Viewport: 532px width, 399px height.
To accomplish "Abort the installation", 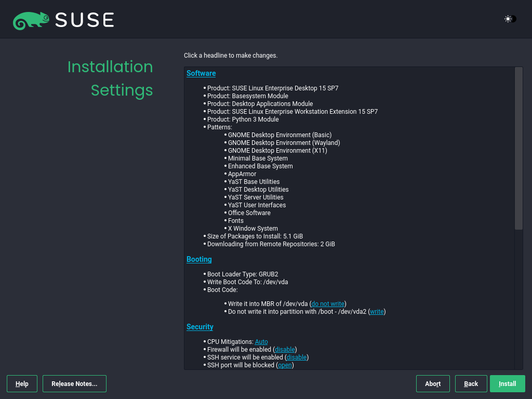I will coord(433,383).
